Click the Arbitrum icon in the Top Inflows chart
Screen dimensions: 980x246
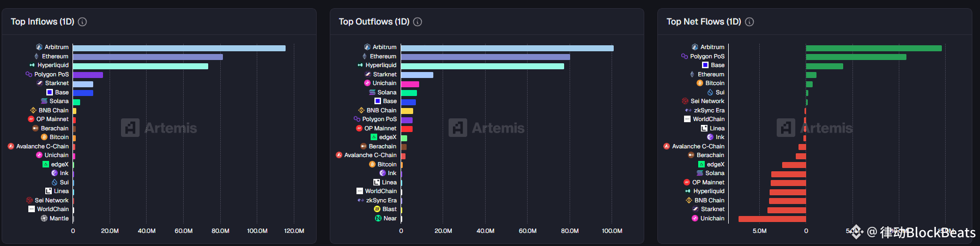coord(39,47)
